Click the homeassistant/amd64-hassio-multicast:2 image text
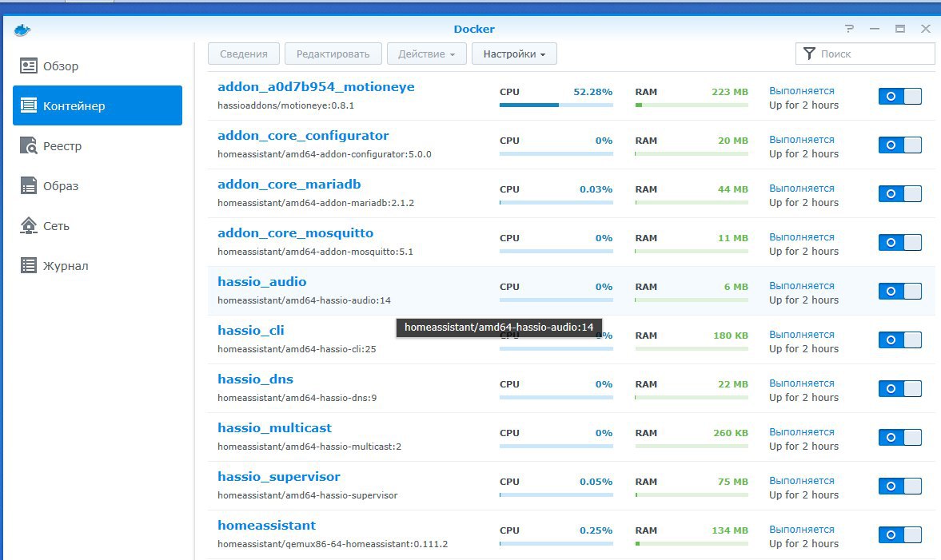The image size is (941, 560). click(309, 446)
